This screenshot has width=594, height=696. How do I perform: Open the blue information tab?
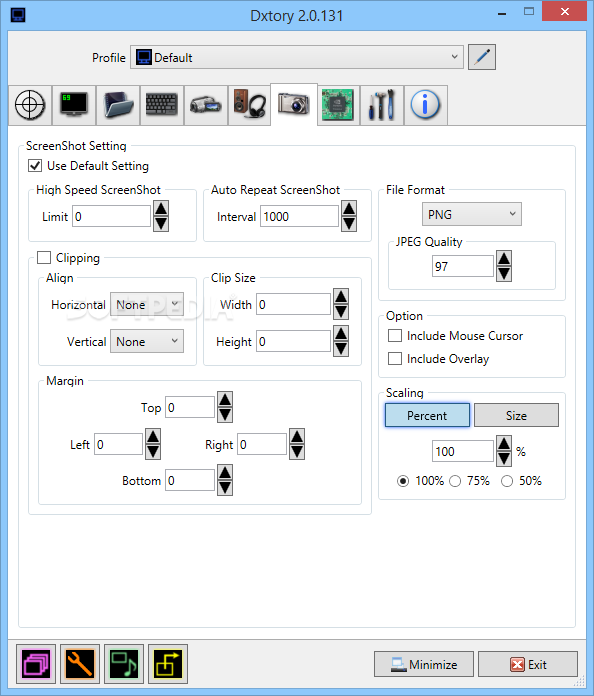click(x=425, y=105)
